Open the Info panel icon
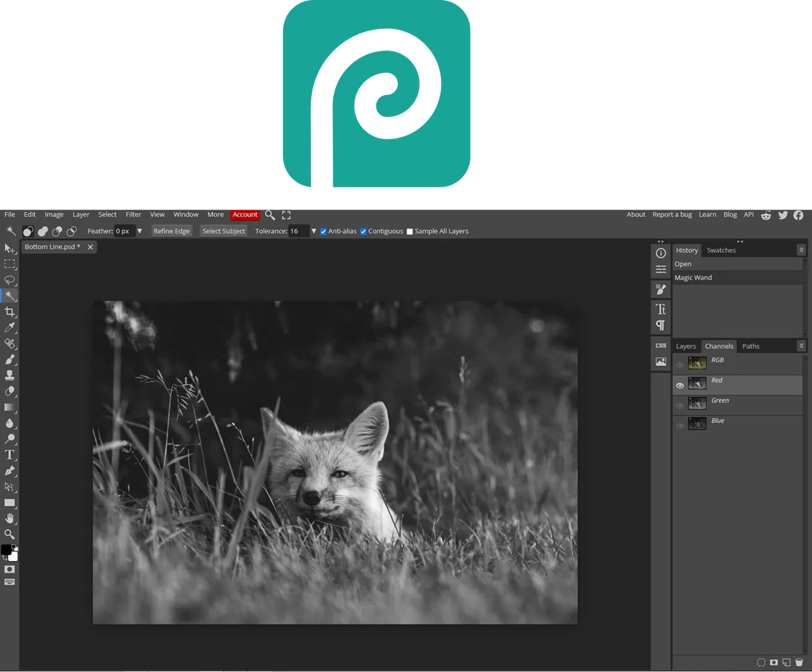 [661, 253]
